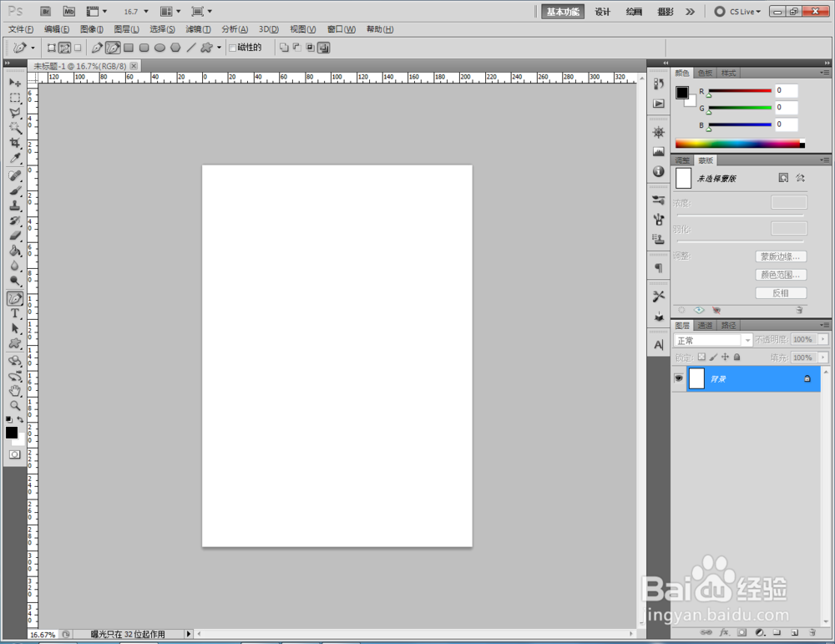Select the Brush tool
Viewport: 835px width, 644px height.
[x=15, y=190]
